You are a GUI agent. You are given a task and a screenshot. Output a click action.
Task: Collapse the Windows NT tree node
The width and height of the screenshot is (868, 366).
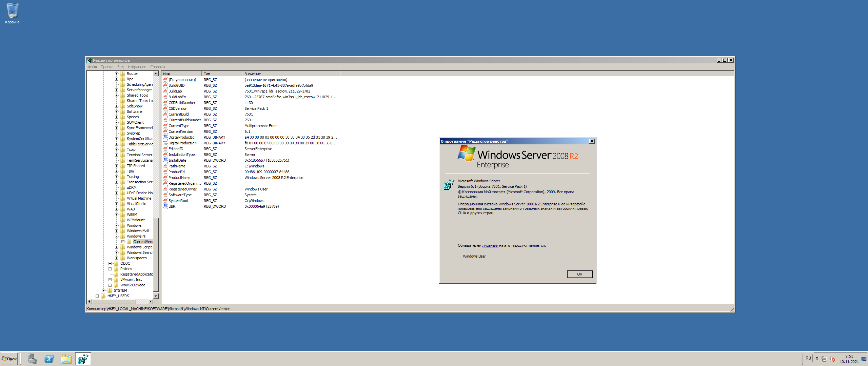[x=116, y=236]
